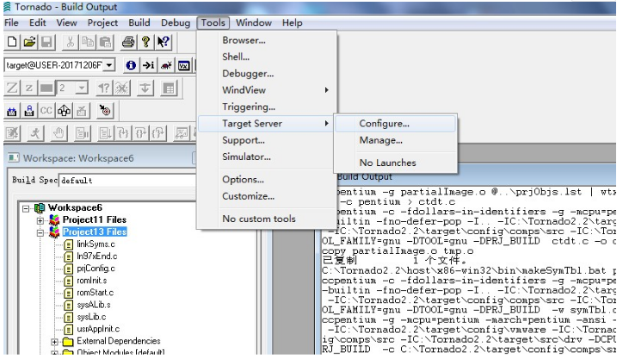Select prjConfig.c in the file tree

[96, 268]
